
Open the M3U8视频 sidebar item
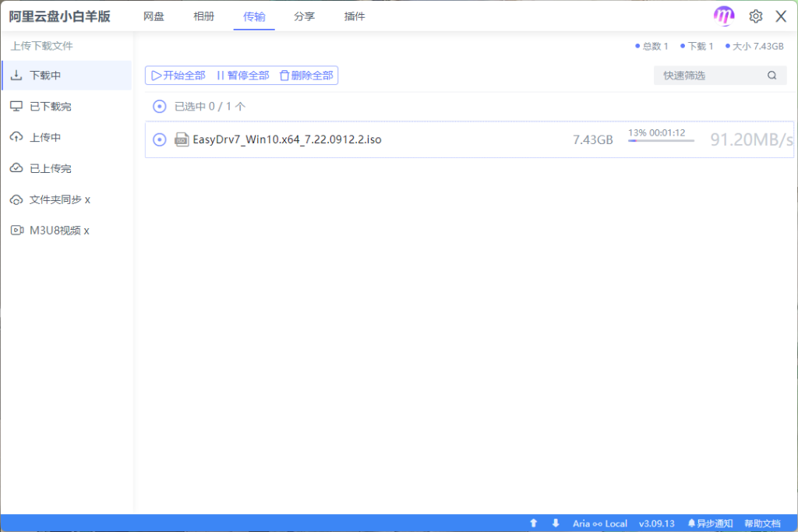[59, 231]
